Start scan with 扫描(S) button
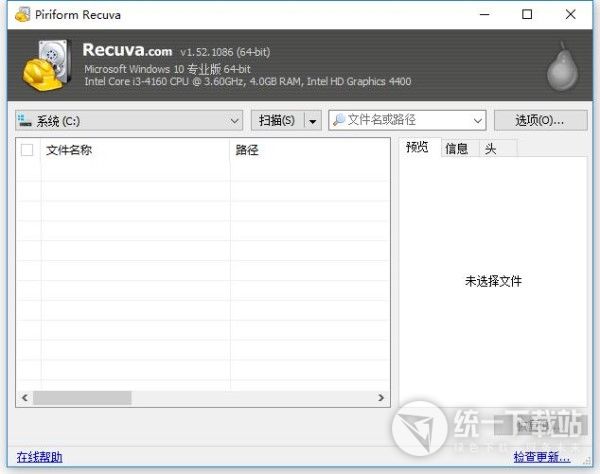This screenshot has height=474, width=600. pos(277,121)
